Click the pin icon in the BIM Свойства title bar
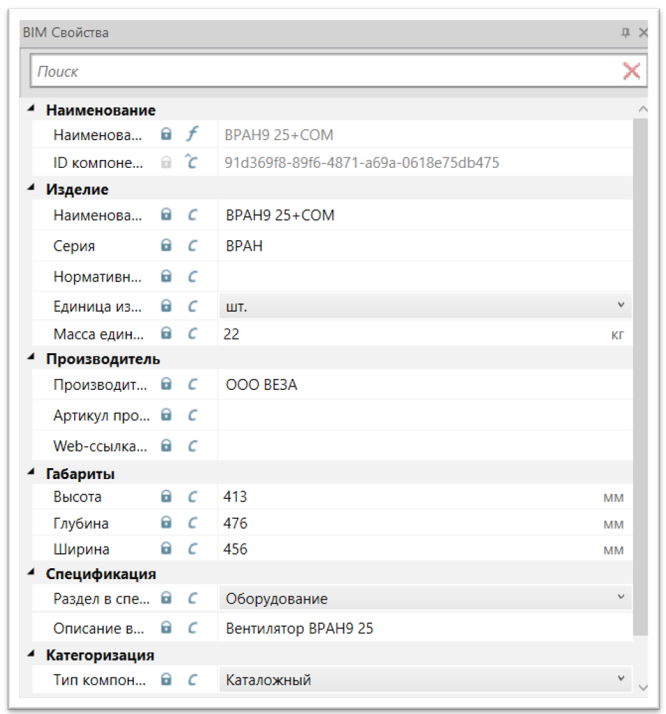 [x=626, y=33]
